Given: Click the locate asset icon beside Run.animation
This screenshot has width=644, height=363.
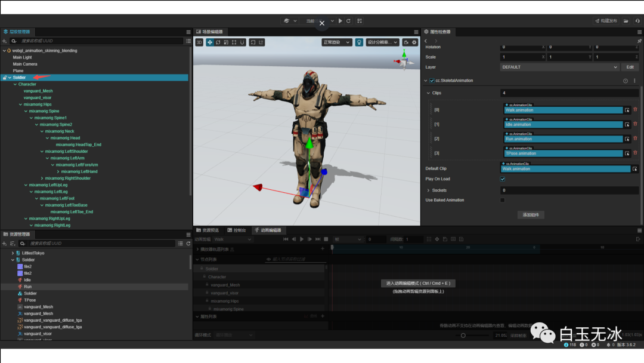Looking at the screenshot, I should click(x=627, y=139).
